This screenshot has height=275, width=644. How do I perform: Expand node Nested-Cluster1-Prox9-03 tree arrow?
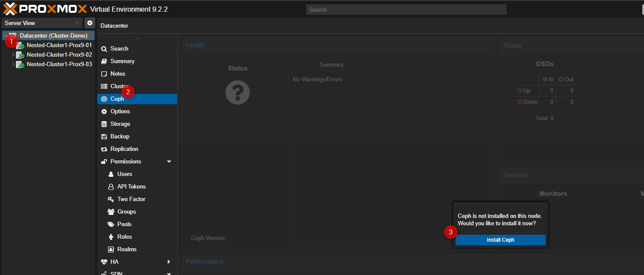click(x=13, y=64)
